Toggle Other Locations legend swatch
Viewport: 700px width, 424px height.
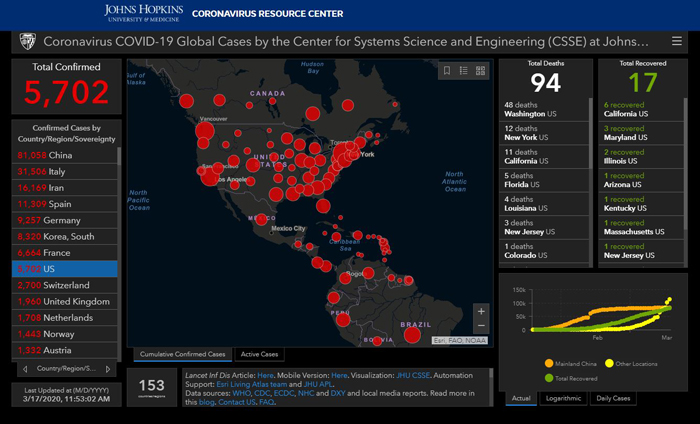(609, 363)
